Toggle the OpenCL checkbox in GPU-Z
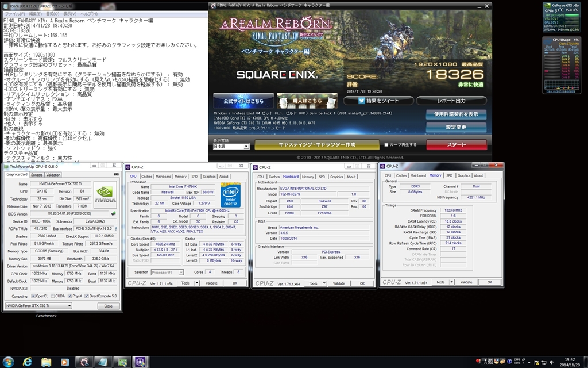The image size is (588, 368). (x=33, y=296)
